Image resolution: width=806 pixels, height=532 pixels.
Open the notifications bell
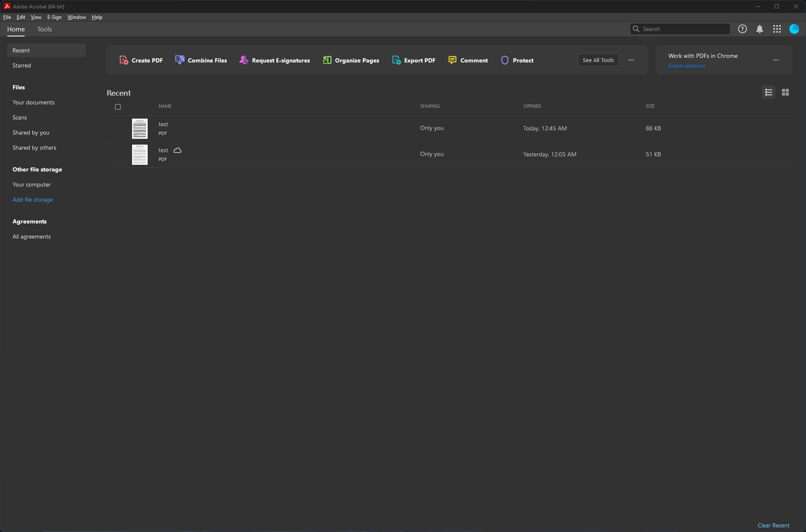[759, 29]
